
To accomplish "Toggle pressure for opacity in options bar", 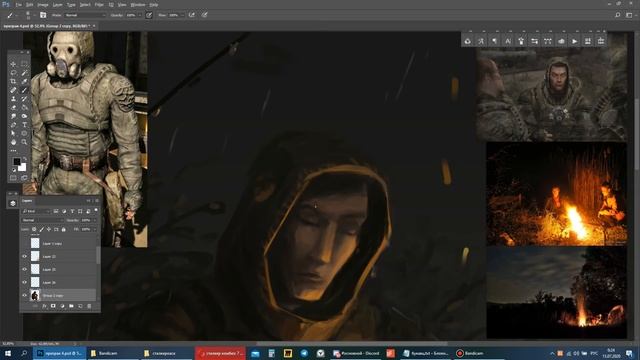I will click(x=149, y=15).
